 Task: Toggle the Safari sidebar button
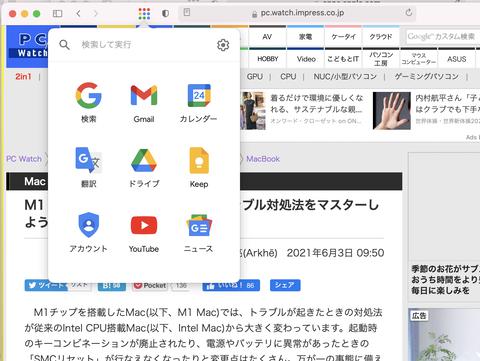[57, 13]
